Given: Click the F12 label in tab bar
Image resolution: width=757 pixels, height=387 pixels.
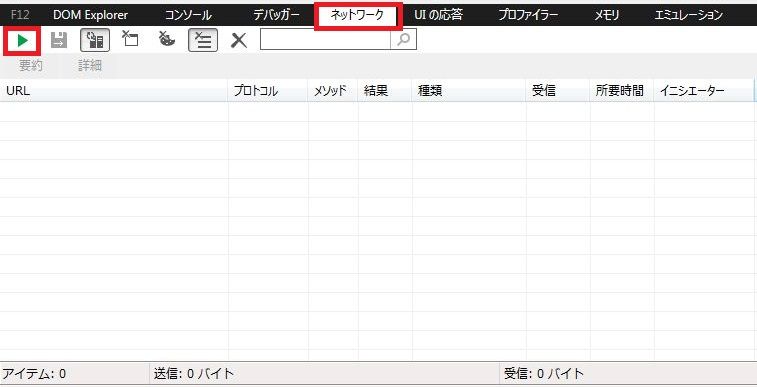Looking at the screenshot, I should pyautogui.click(x=20, y=15).
